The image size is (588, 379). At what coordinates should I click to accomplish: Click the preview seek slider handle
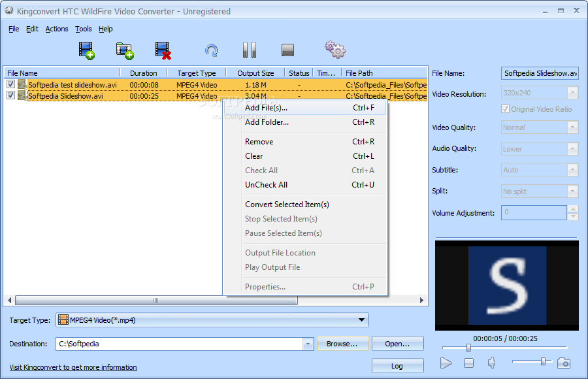[468, 348]
